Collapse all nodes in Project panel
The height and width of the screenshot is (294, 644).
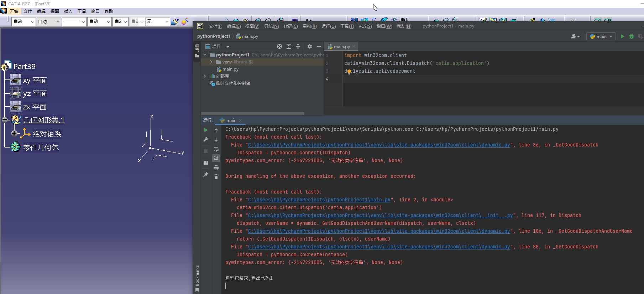[298, 46]
